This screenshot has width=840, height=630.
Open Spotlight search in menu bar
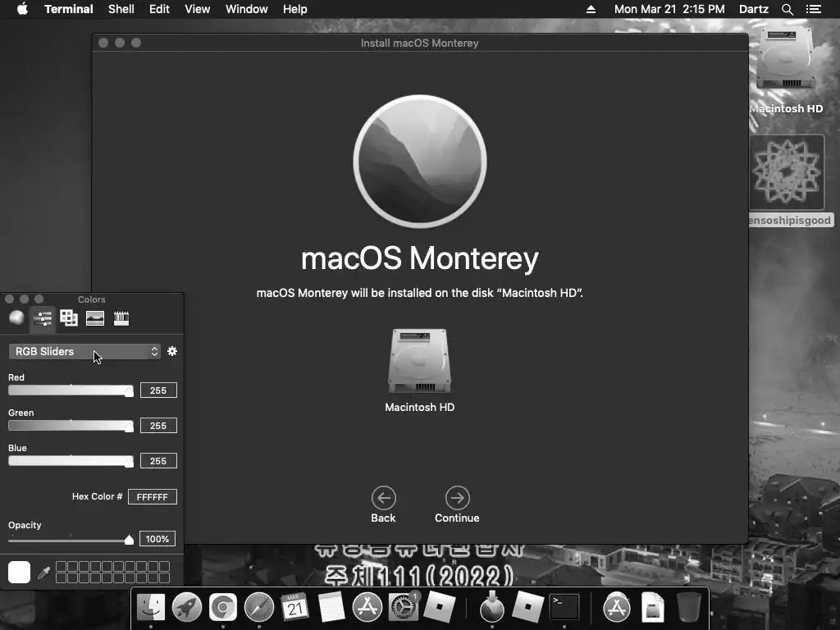[787, 9]
